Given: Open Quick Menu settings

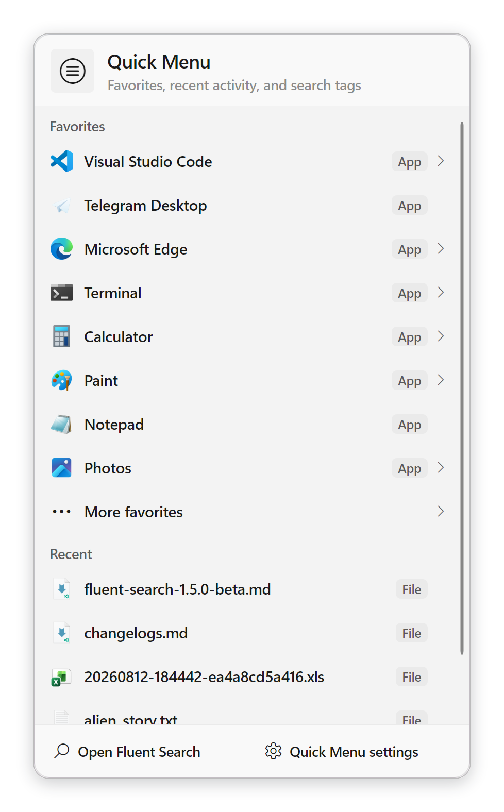Looking at the screenshot, I should [x=342, y=752].
